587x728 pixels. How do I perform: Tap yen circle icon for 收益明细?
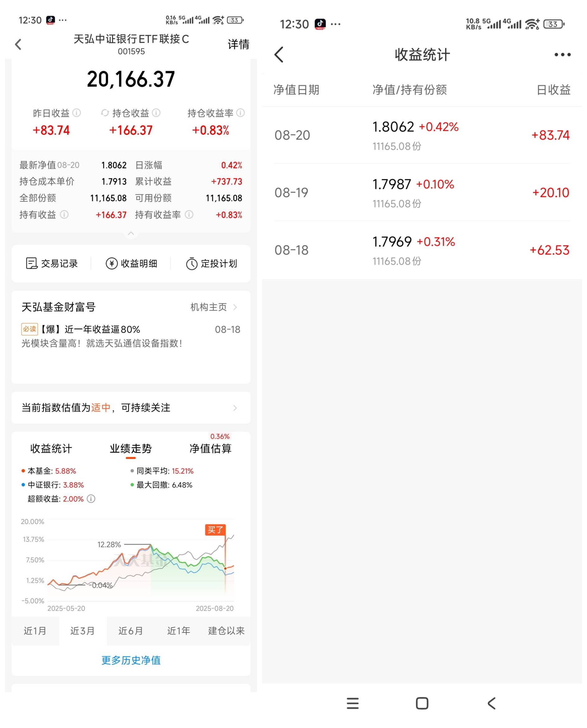point(112,264)
